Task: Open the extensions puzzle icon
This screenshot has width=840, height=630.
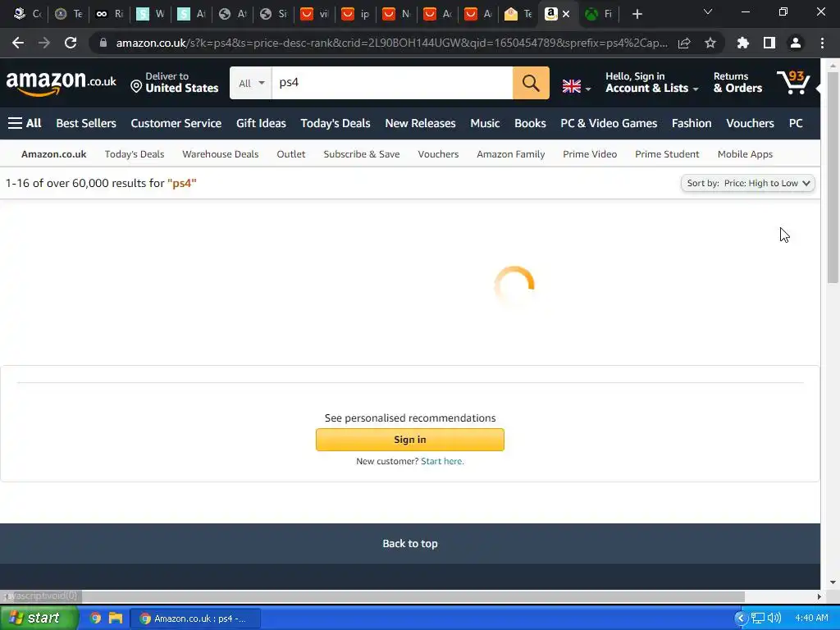Action: (743, 43)
